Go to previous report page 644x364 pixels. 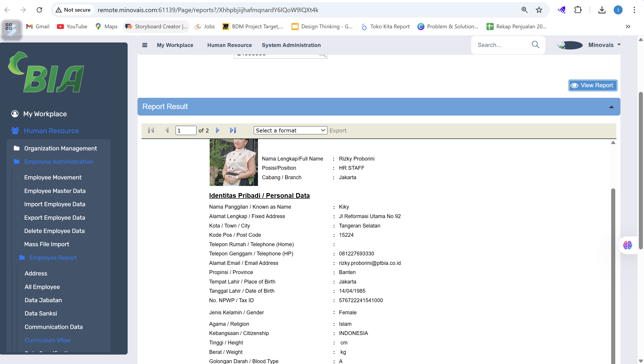click(167, 130)
